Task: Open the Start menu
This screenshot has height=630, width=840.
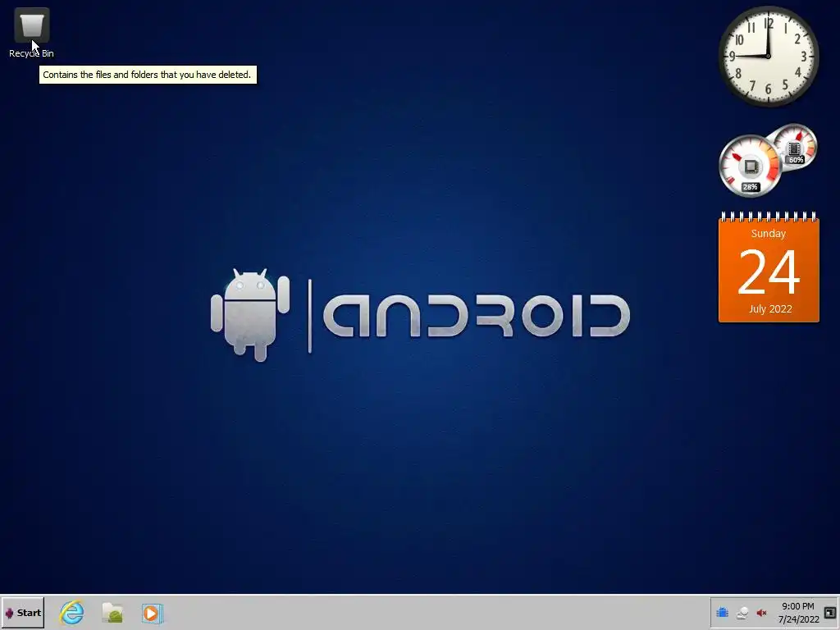Action: (22, 612)
